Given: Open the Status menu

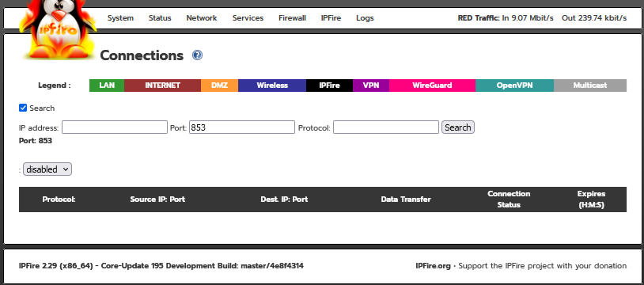Looking at the screenshot, I should (160, 18).
